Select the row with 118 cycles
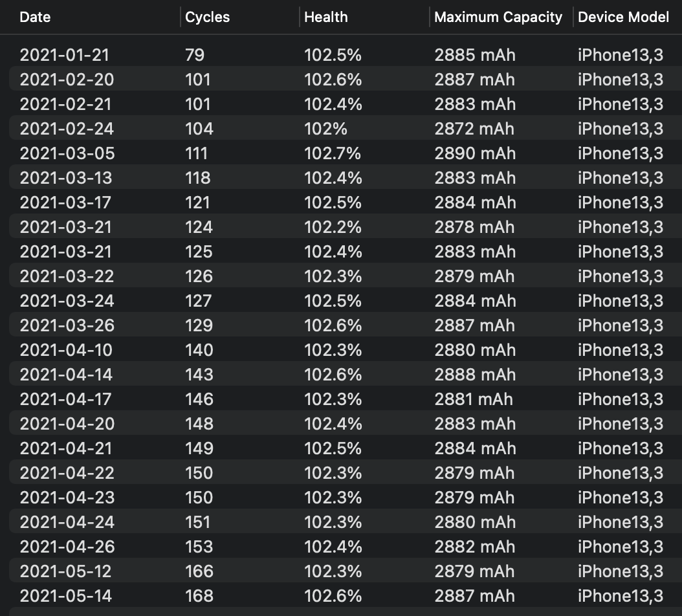This screenshot has height=616, width=682. click(346, 177)
